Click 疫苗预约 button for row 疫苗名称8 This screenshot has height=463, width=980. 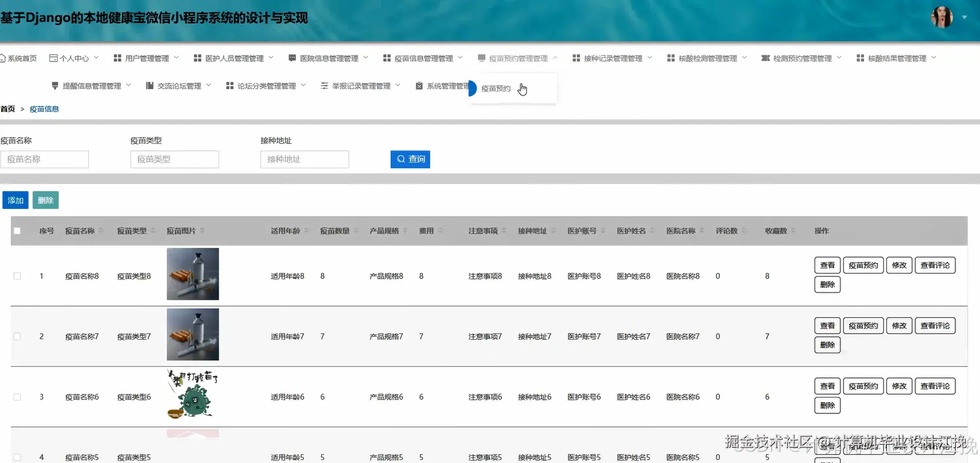pos(863,265)
